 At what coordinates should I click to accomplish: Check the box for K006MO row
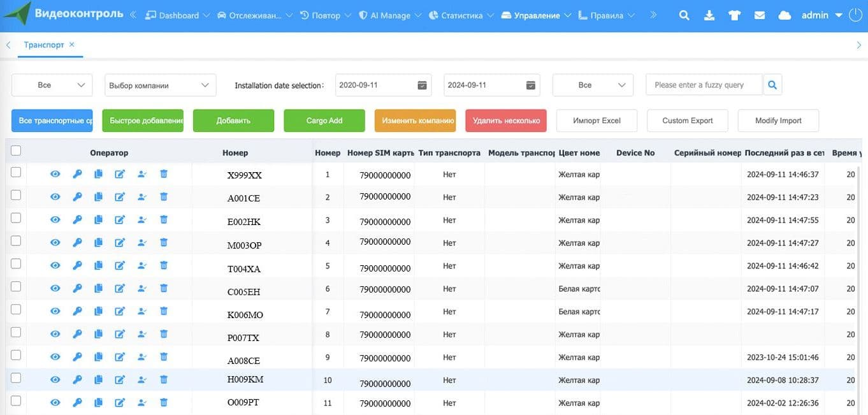click(16, 310)
